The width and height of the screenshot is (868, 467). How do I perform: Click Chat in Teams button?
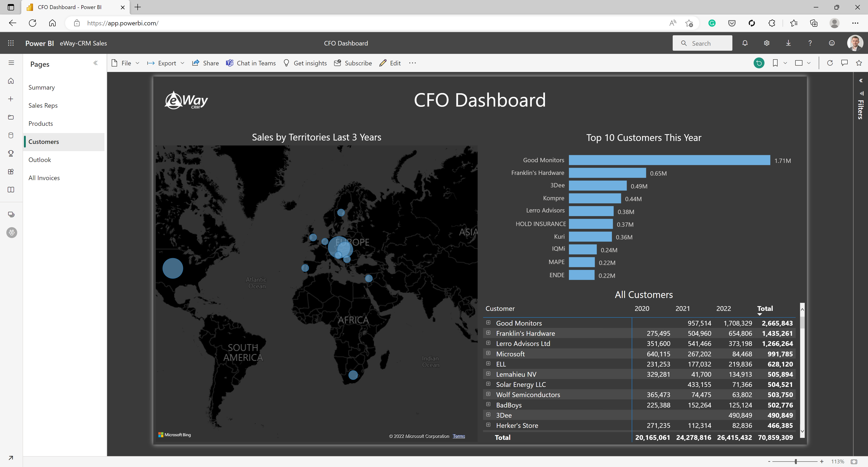tap(251, 63)
